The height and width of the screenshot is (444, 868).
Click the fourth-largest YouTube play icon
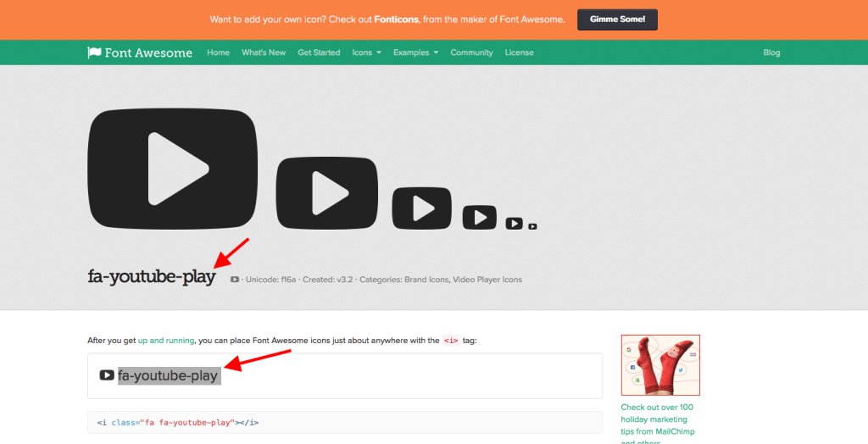480,217
